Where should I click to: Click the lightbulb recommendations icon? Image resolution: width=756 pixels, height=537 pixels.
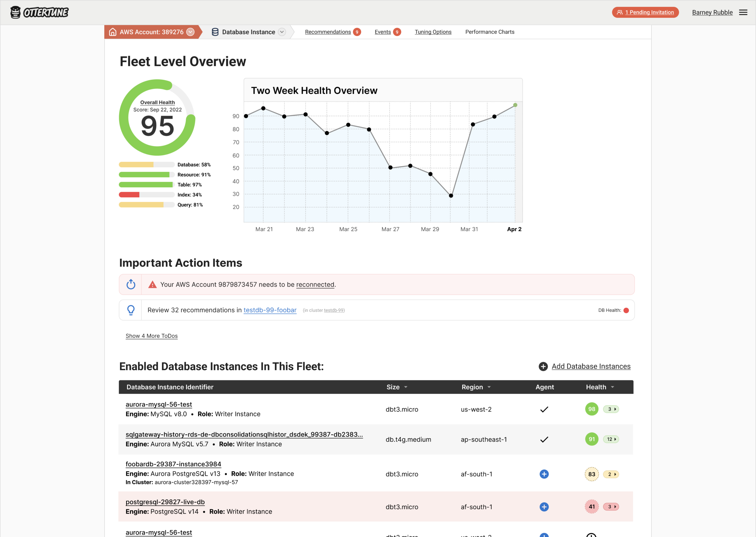131,310
